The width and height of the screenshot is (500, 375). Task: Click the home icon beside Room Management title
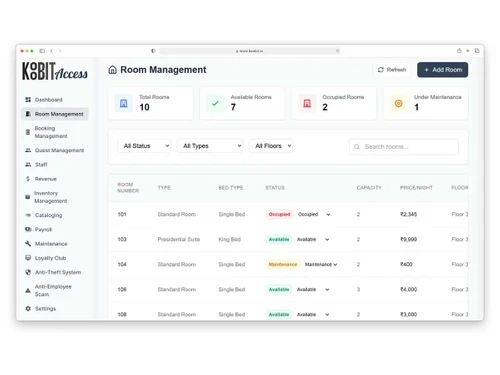[x=113, y=70]
